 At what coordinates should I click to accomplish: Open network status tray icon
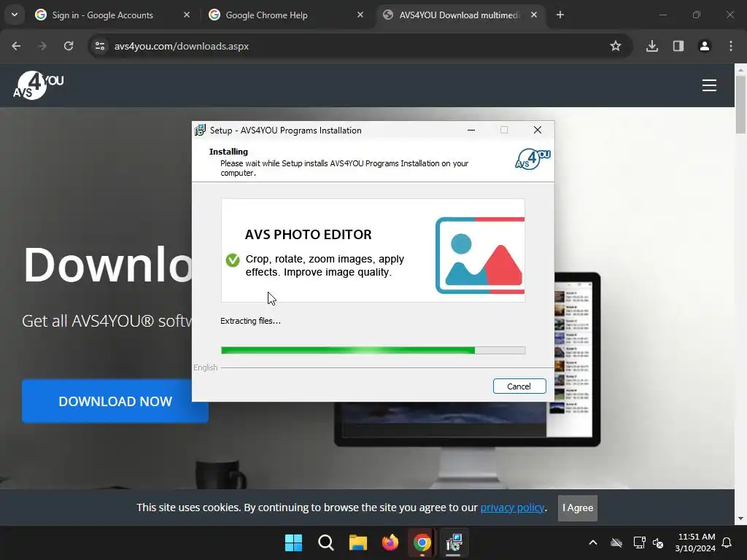point(639,542)
